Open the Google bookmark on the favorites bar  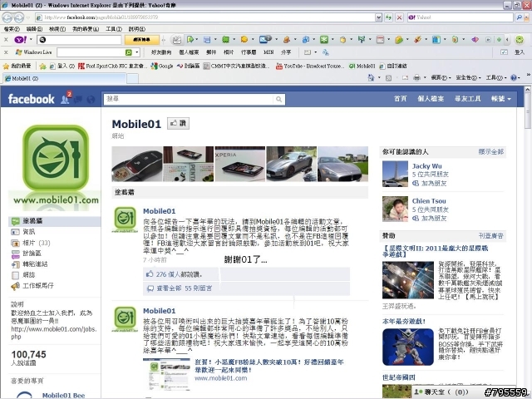point(162,66)
